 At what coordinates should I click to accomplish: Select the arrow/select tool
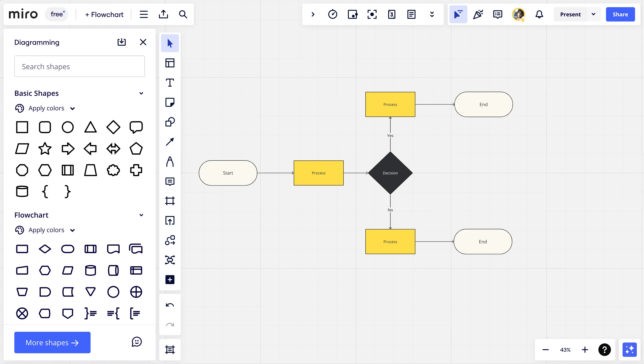point(170,43)
